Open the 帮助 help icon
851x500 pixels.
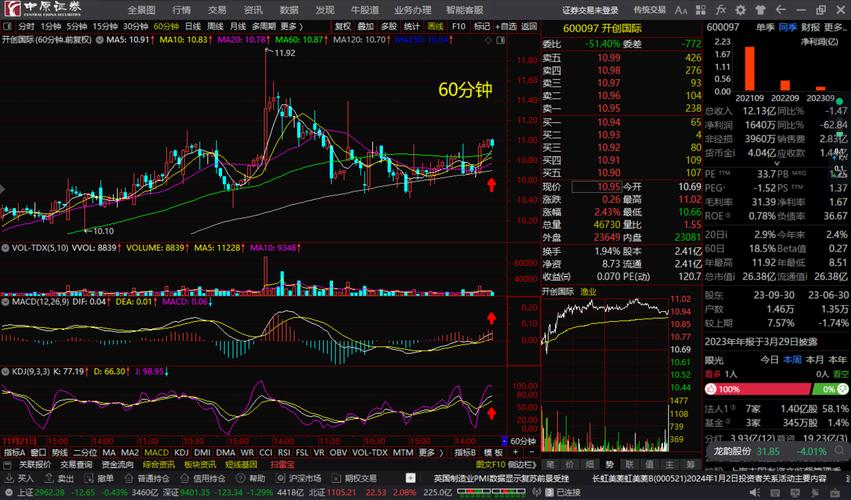(x=240, y=478)
